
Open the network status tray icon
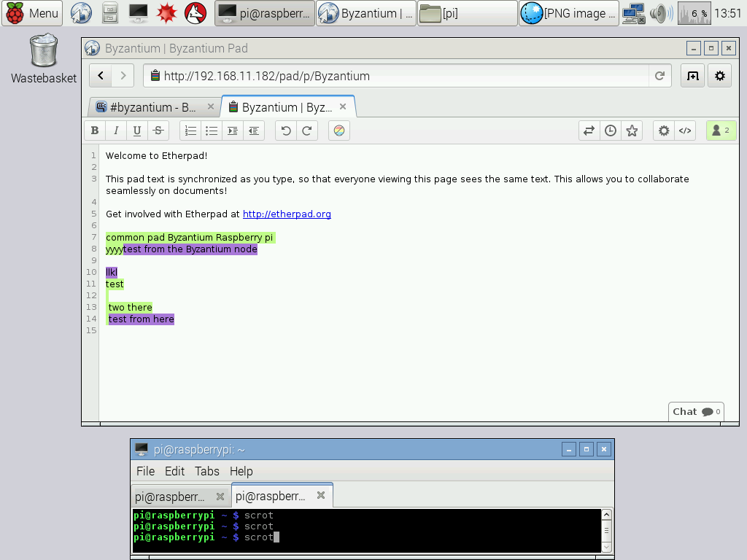click(634, 13)
